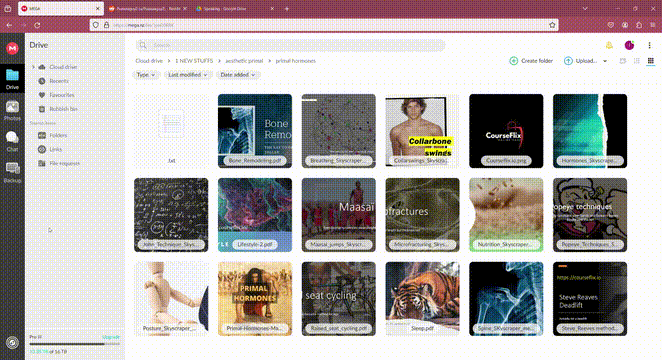Open the Type filter dropdown
Viewport: 662px width, 360px height.
[145, 75]
